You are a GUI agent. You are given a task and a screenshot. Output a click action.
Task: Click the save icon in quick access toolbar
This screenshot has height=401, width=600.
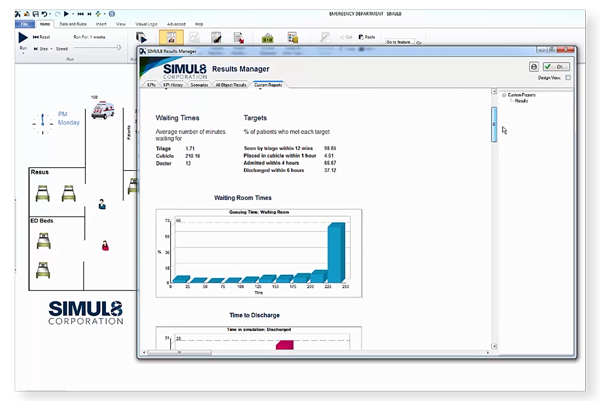point(36,14)
